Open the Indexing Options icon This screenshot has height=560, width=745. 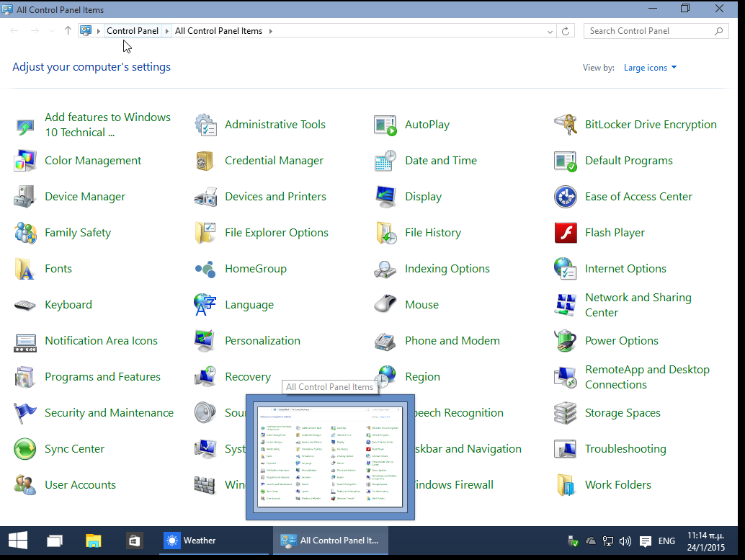point(385,269)
